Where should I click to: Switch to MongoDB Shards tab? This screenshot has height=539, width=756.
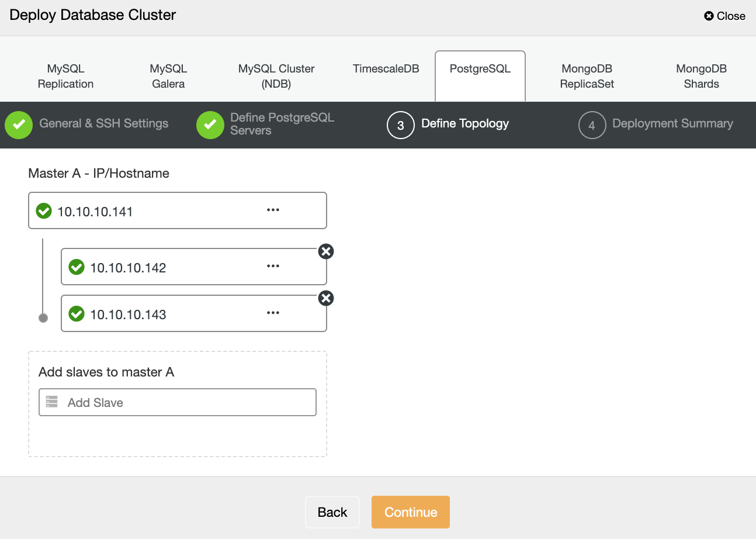pos(701,76)
